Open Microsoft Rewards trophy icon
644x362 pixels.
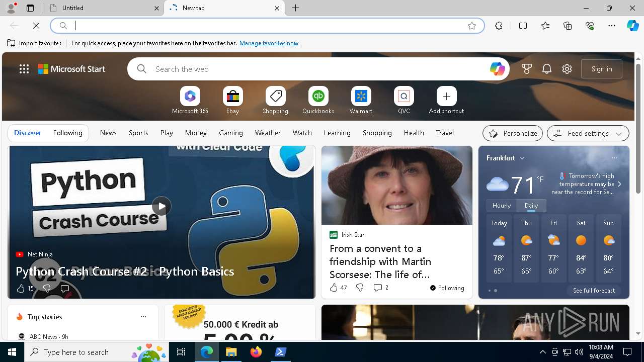[x=527, y=69]
